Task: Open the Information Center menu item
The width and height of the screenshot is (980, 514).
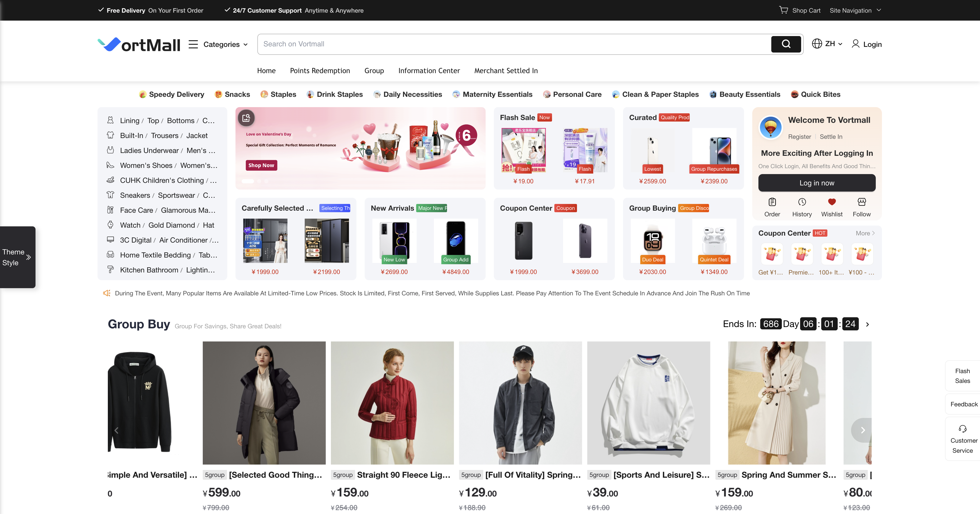Action: tap(429, 71)
